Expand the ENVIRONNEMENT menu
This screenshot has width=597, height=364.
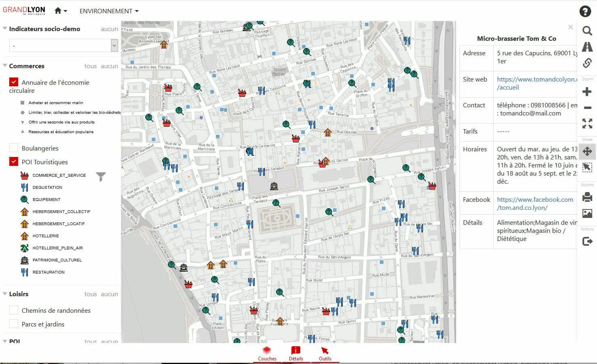[109, 11]
